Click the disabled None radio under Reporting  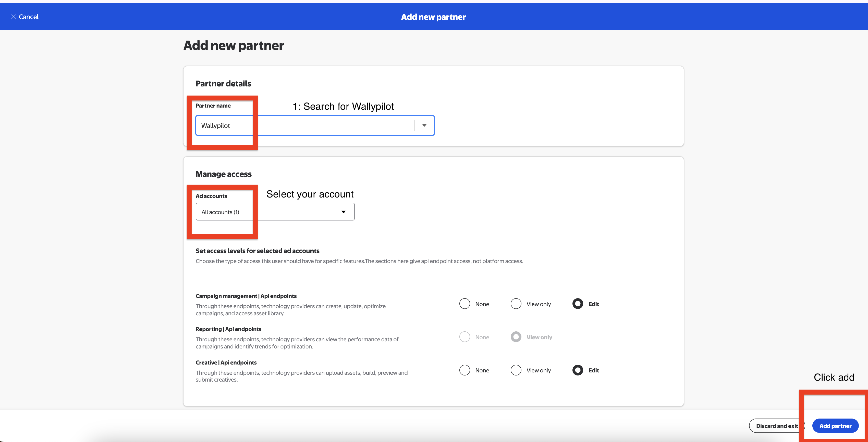pos(465,337)
